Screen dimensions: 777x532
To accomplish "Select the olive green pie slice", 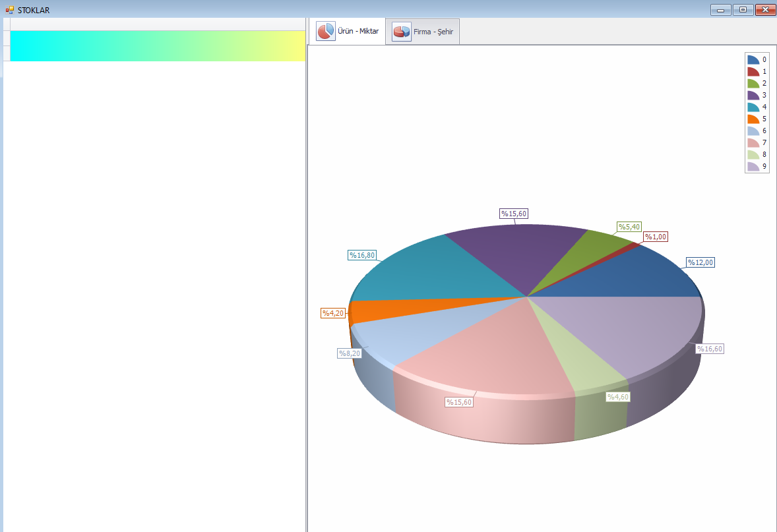I will pos(592,252).
